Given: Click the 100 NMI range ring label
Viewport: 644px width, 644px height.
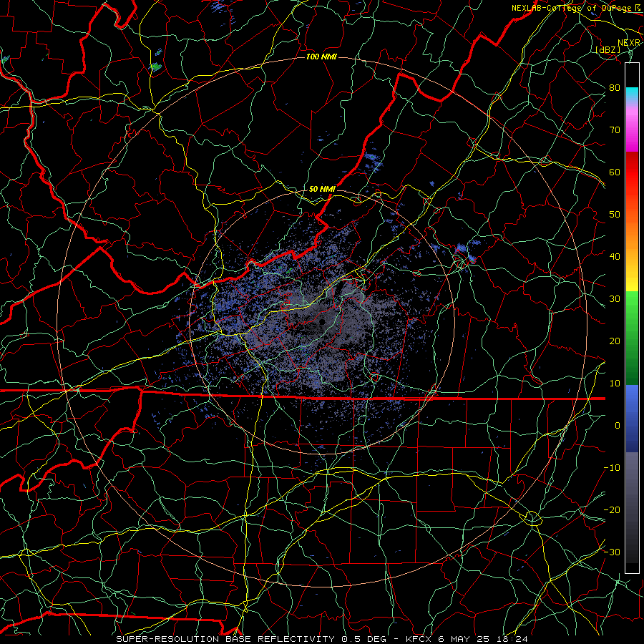Looking at the screenshot, I should [321, 57].
